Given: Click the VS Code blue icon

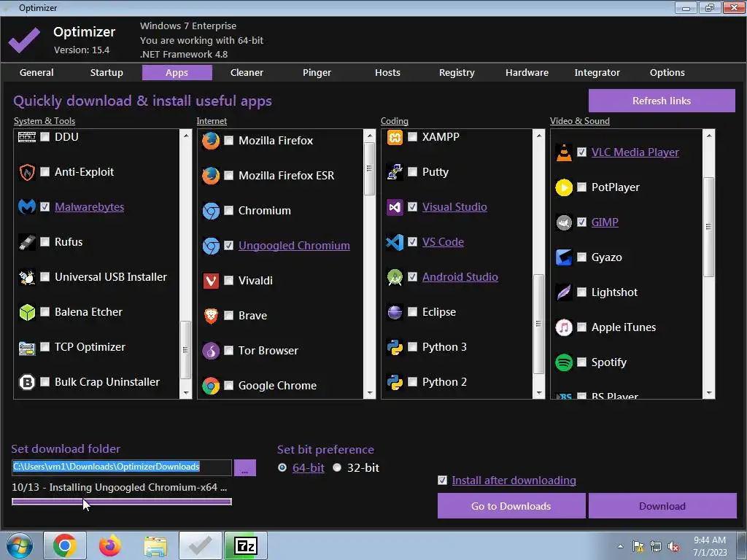Looking at the screenshot, I should (x=395, y=242).
